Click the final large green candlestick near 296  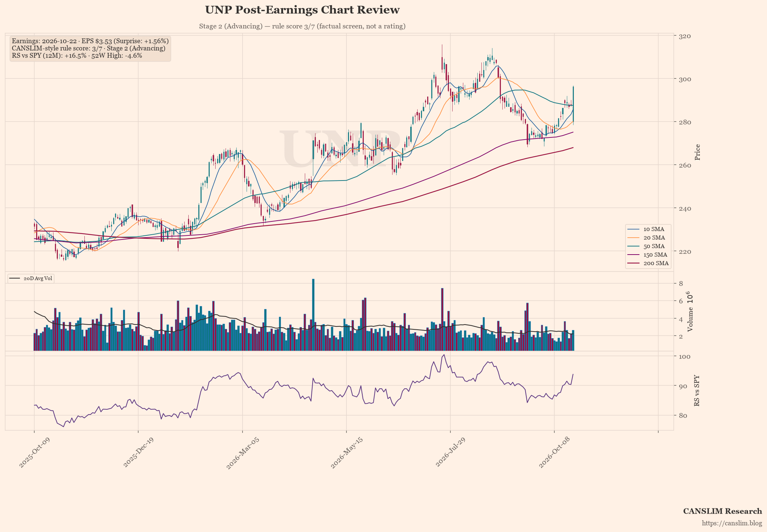(573, 104)
